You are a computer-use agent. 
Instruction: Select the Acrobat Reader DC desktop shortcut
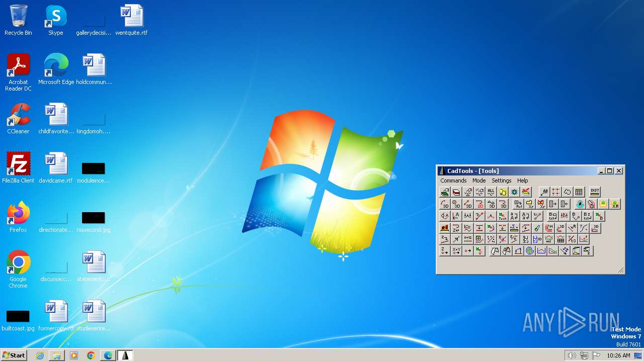click(x=18, y=72)
